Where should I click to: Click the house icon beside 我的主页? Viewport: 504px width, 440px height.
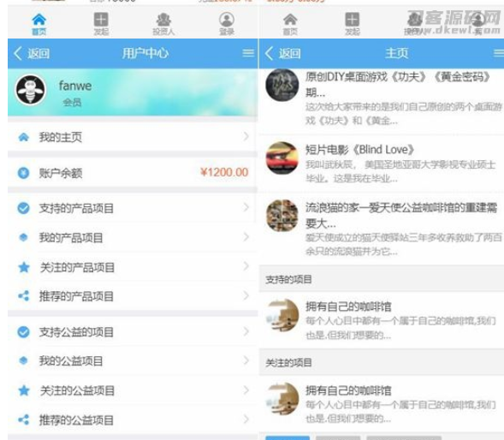[23, 137]
